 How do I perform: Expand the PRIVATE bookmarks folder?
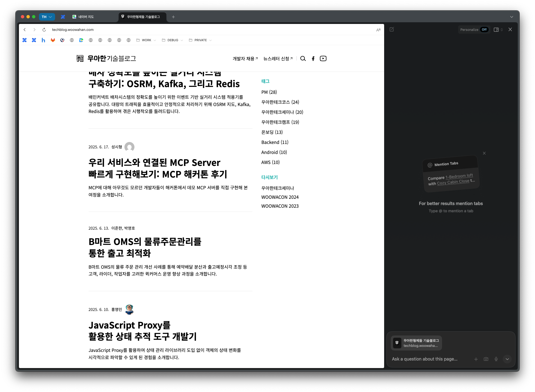[200, 40]
